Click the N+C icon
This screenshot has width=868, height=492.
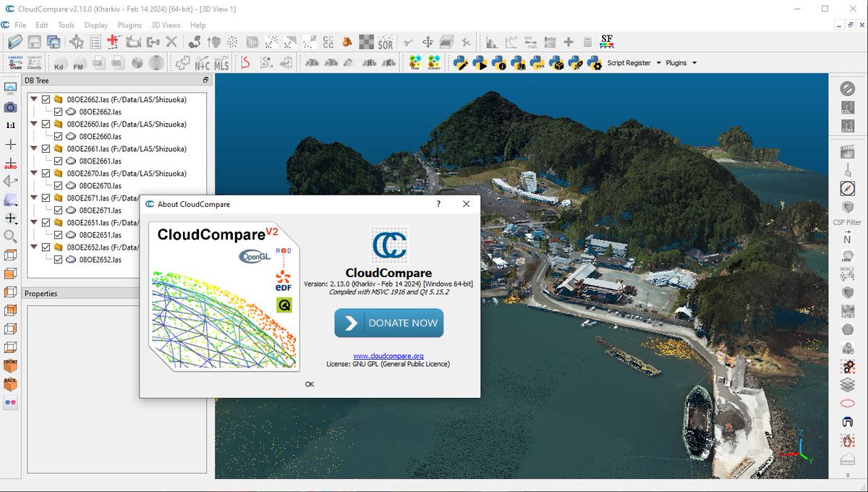coord(203,64)
